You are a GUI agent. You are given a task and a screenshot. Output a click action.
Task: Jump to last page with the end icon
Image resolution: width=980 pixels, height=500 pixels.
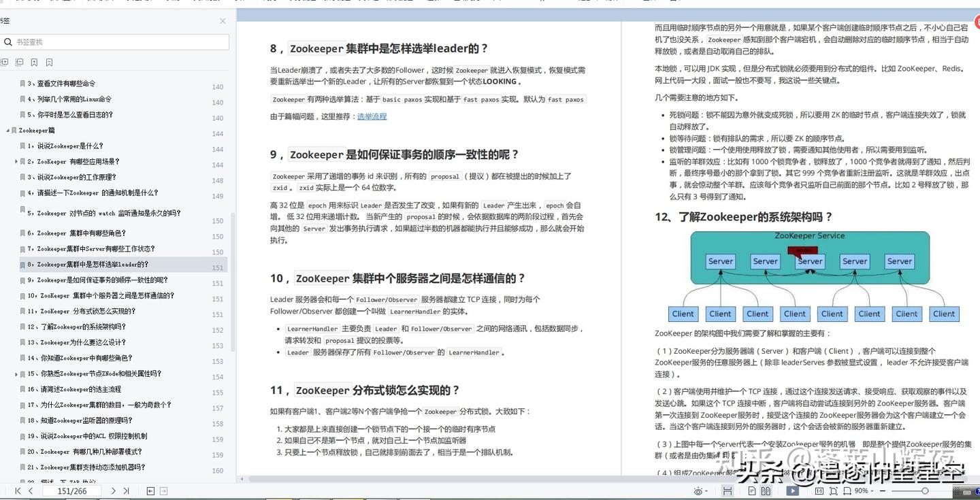tap(127, 490)
